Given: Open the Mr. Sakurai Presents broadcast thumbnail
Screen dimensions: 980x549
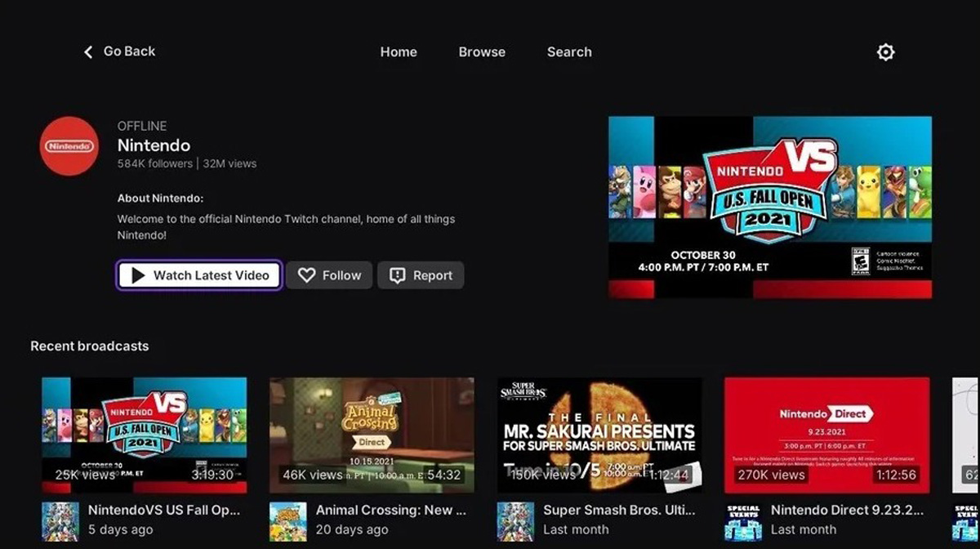Looking at the screenshot, I should click(x=599, y=435).
